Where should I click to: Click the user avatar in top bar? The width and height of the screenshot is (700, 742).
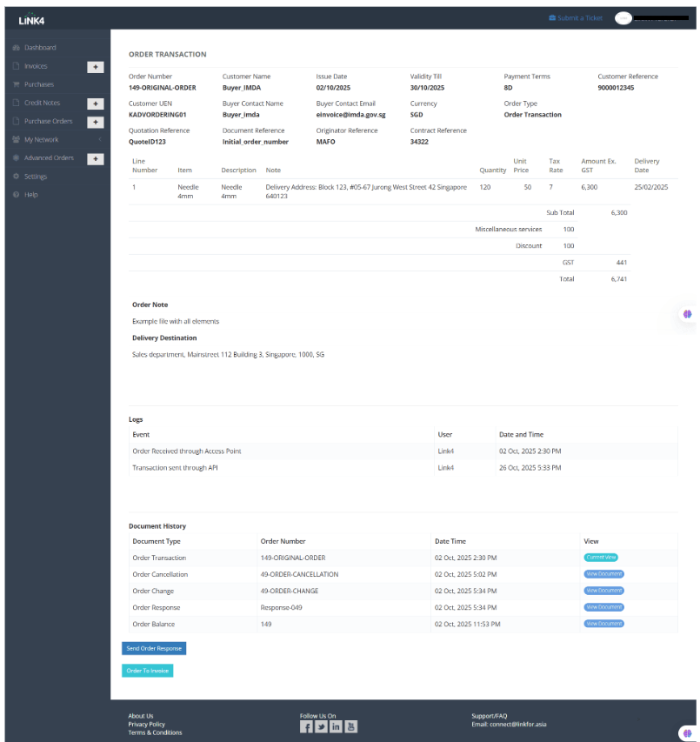[x=623, y=18]
